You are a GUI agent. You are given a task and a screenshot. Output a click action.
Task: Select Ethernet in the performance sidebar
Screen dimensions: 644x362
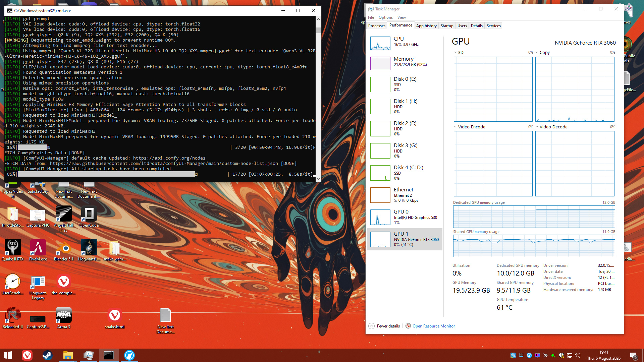coord(405,195)
